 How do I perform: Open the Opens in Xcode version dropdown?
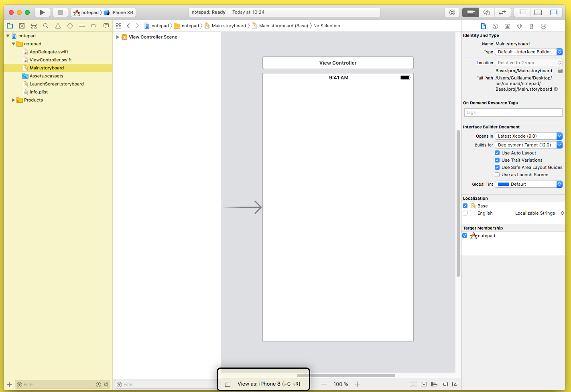[528, 136]
